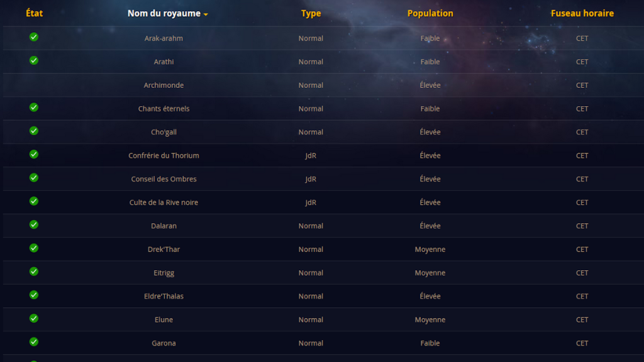This screenshot has width=644, height=362.
Task: Sort the list by Type header
Action: tap(311, 13)
